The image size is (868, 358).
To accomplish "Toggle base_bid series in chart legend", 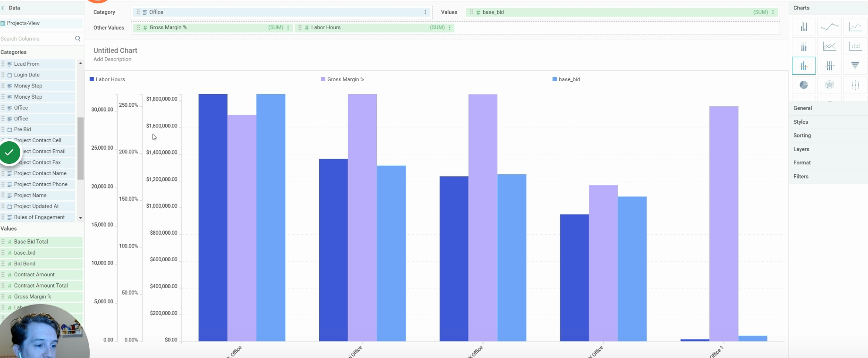I will tap(566, 79).
